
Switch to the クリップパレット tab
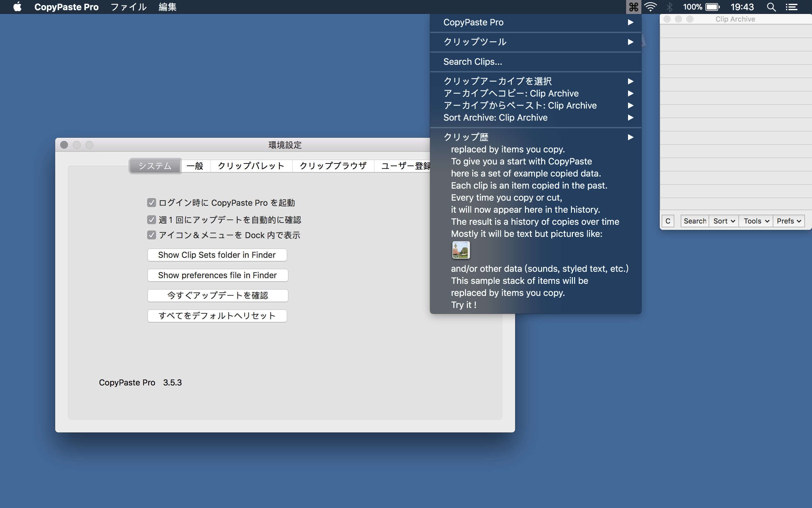(x=251, y=166)
